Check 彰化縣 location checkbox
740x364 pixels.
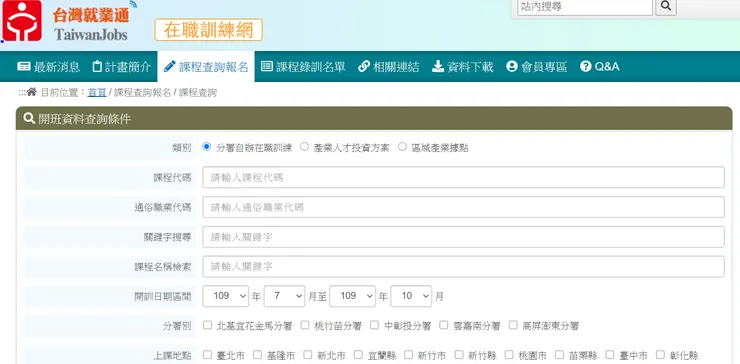660,355
